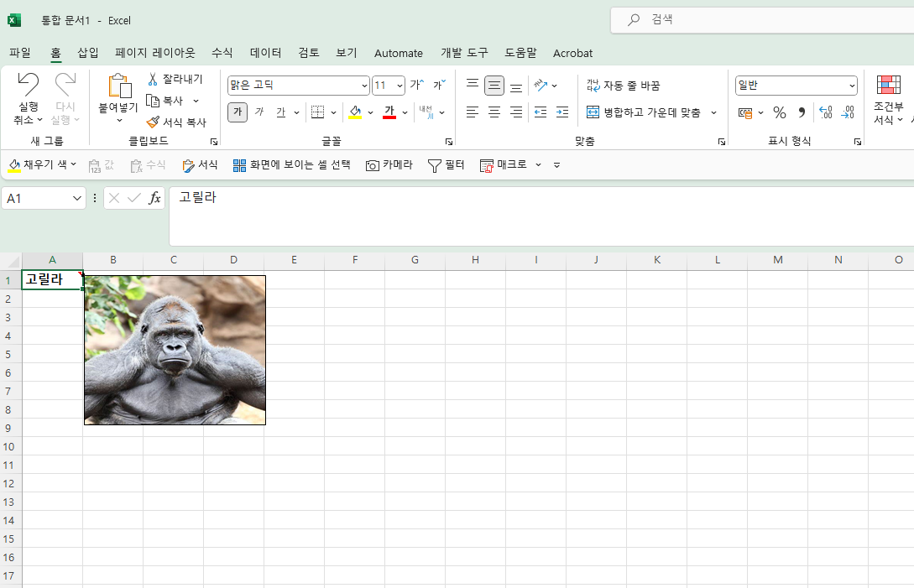The height and width of the screenshot is (588, 914).
Task: Activate the Format Painter (서식 복사)
Action: click(176, 122)
